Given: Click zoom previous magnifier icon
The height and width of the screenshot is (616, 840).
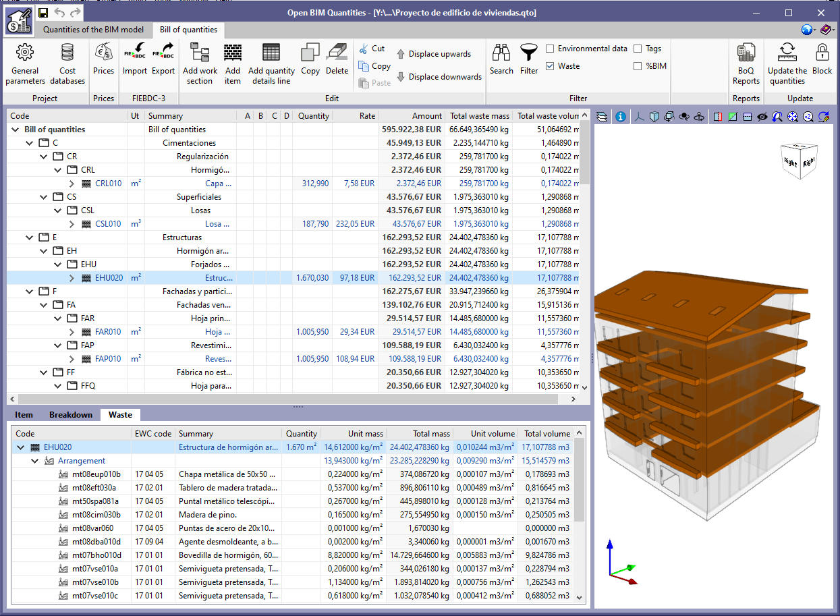Looking at the screenshot, I should click(x=777, y=117).
